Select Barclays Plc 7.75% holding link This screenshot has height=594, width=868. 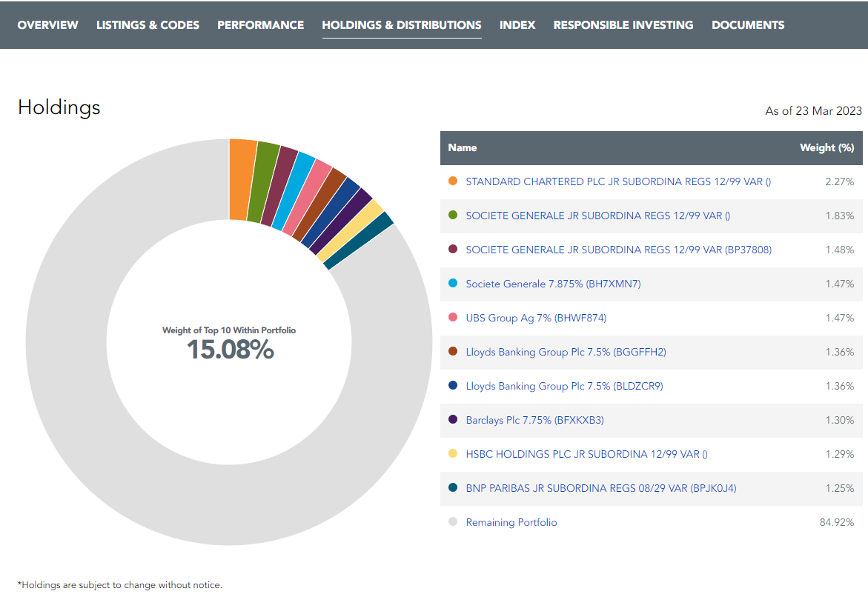(x=534, y=420)
